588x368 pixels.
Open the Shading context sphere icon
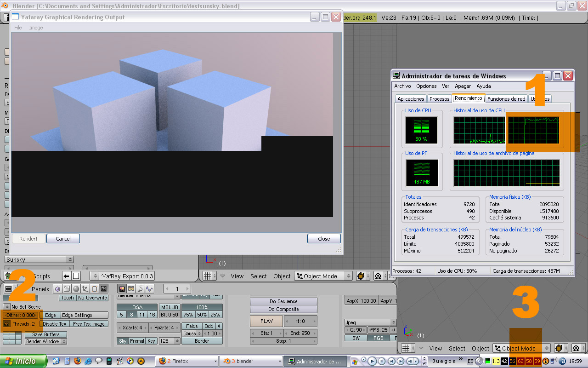[x=76, y=289]
